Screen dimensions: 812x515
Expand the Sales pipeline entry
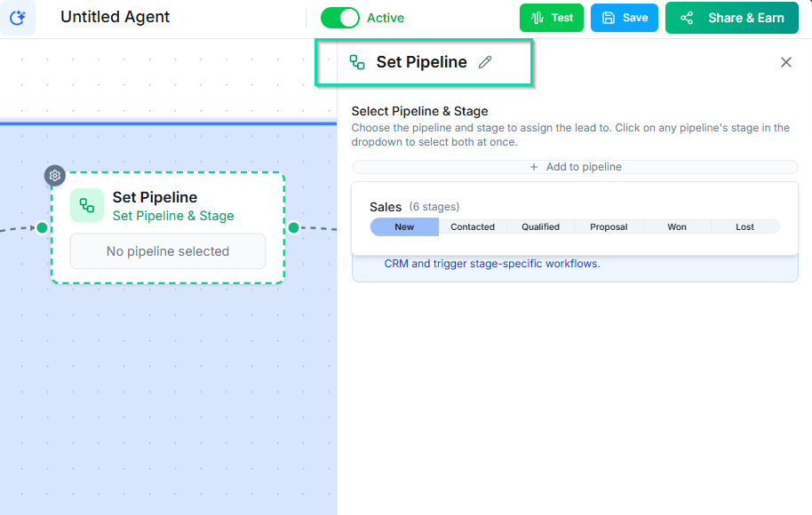[386, 206]
